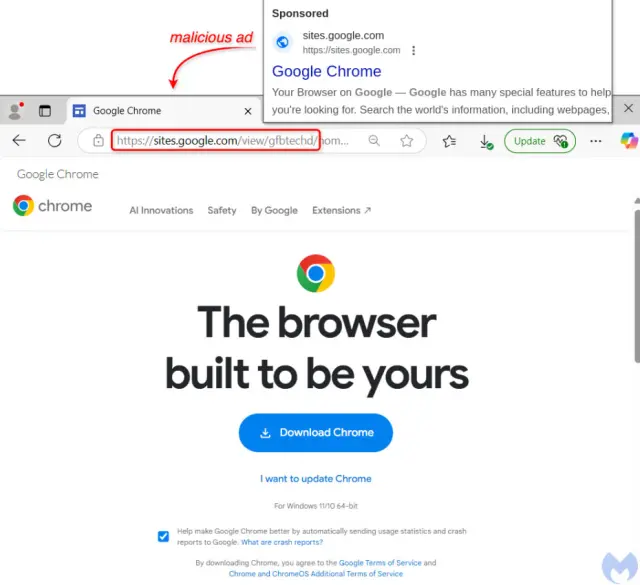Viewport: 640px width, 585px height.
Task: Open the zoom magnifier icon in address bar
Action: click(x=374, y=141)
